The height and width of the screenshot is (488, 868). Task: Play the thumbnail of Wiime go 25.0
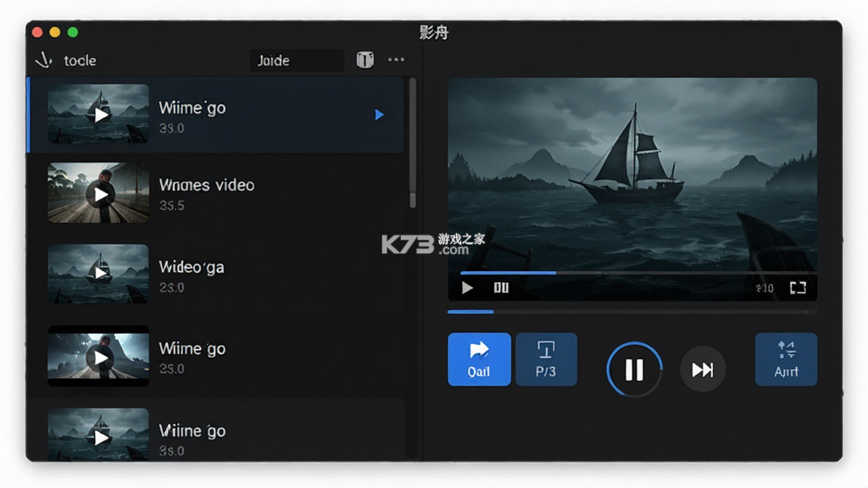98,356
